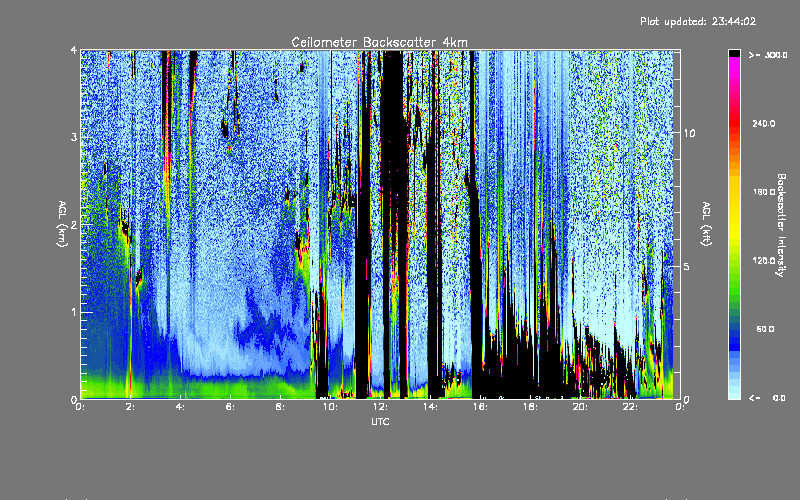Click the plot title Ceilometer Backscatter 4km
800x500 pixels.
[x=379, y=42]
